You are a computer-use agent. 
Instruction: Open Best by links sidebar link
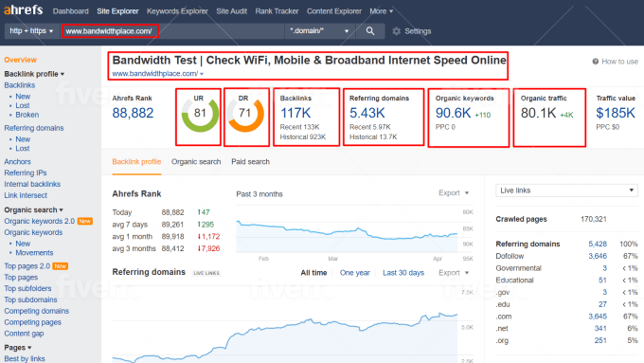coord(25,358)
